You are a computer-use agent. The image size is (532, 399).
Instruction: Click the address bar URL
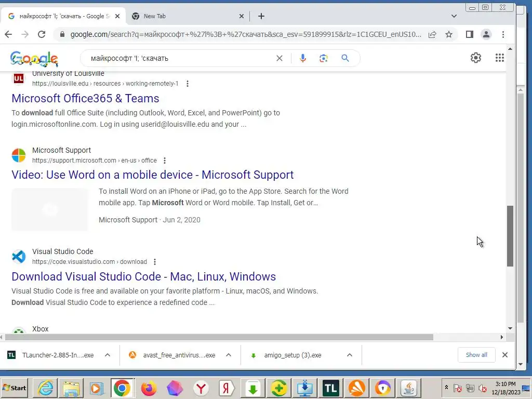click(x=246, y=34)
